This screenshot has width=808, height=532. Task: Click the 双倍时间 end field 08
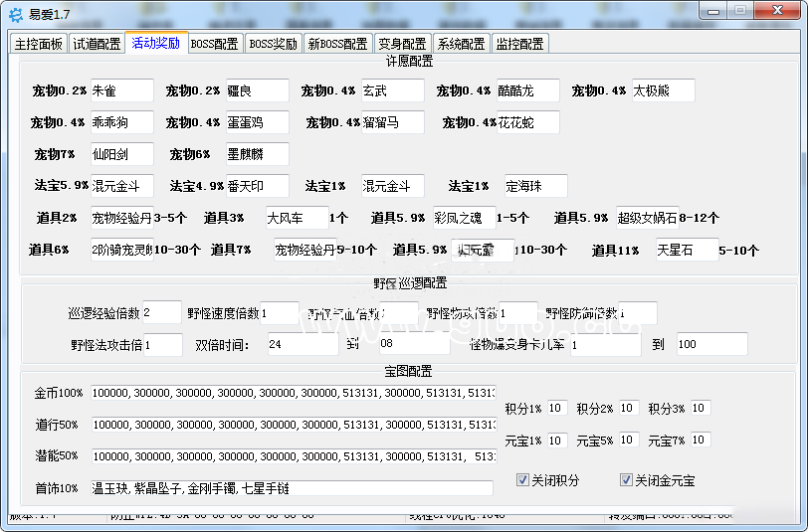(x=414, y=344)
